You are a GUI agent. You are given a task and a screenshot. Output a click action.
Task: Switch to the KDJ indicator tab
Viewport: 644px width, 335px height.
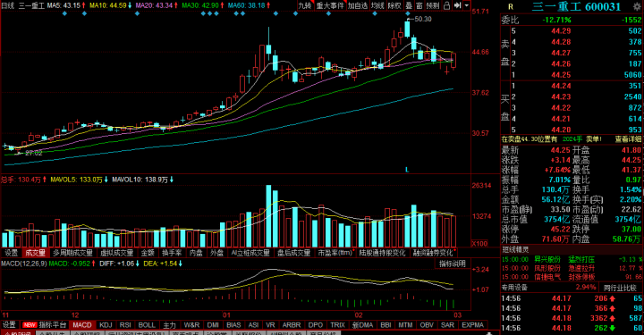106,325
